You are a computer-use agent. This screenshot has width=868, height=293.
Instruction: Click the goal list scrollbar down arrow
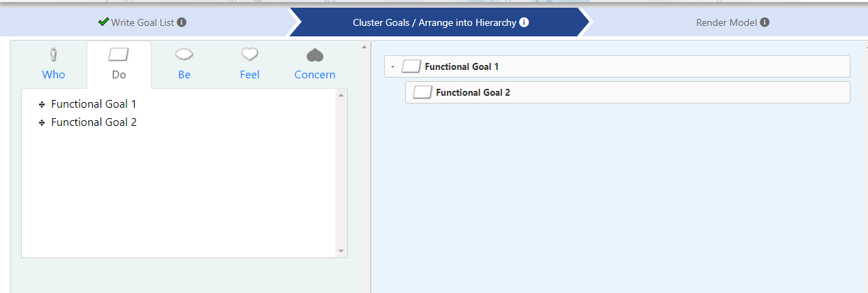point(341,251)
